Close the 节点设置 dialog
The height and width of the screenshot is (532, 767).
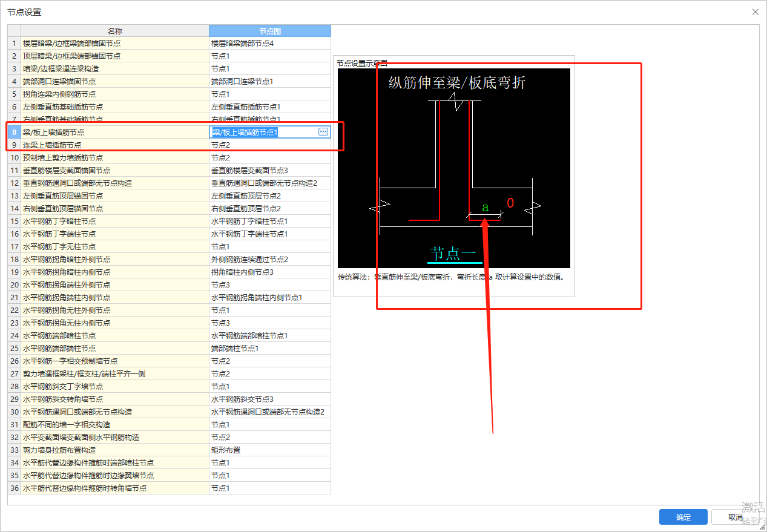tap(755, 11)
